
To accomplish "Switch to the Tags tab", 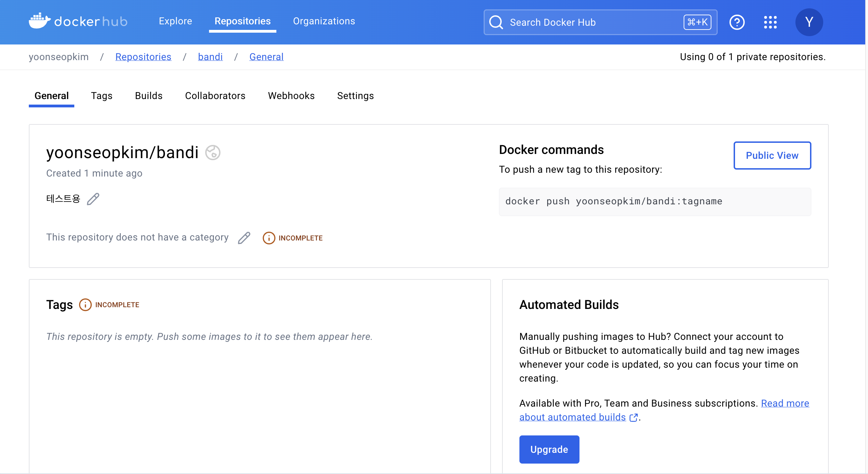I will pos(101,96).
